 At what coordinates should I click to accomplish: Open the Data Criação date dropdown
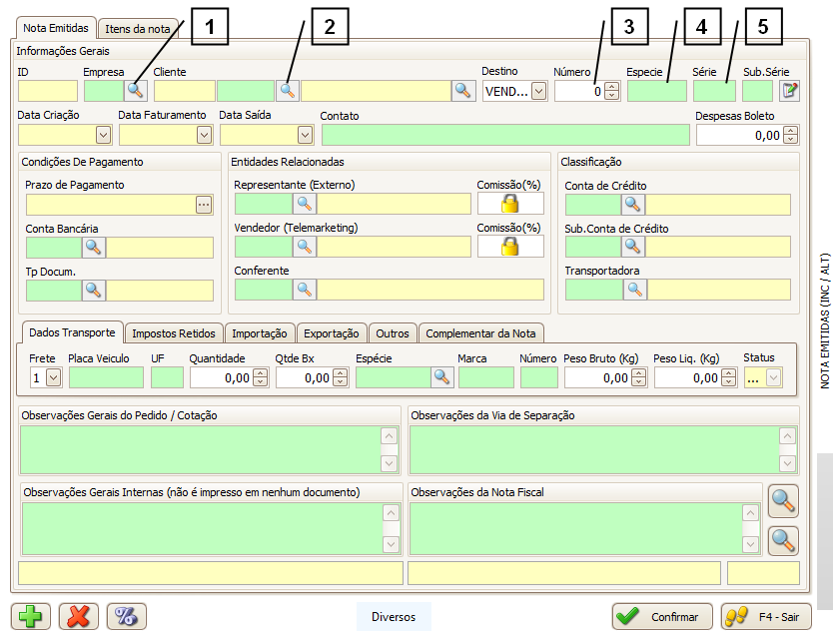[103, 135]
